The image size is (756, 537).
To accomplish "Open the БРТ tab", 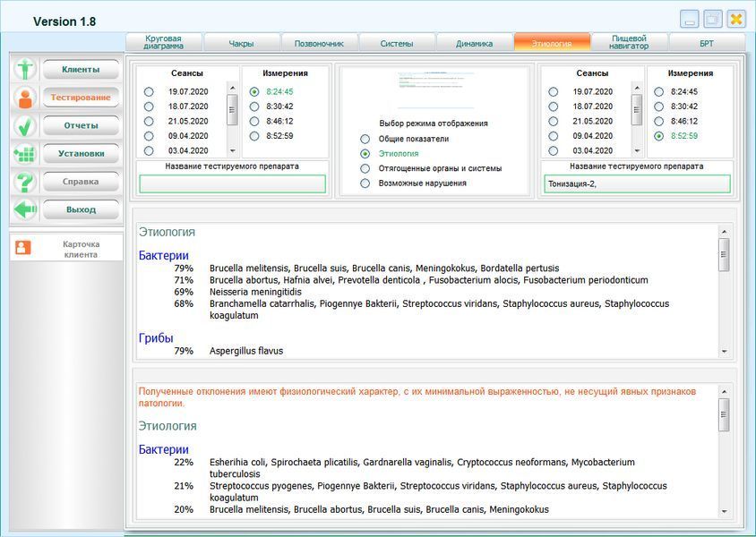I will coord(707,42).
